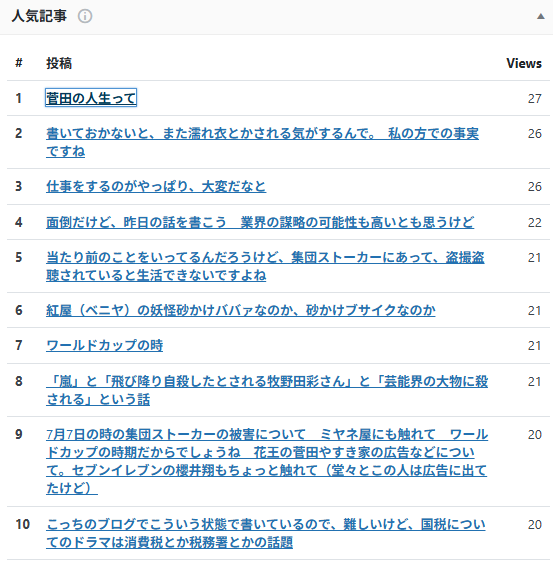Click the 22 views count for rank 4
This screenshot has width=553, height=576.
(535, 222)
